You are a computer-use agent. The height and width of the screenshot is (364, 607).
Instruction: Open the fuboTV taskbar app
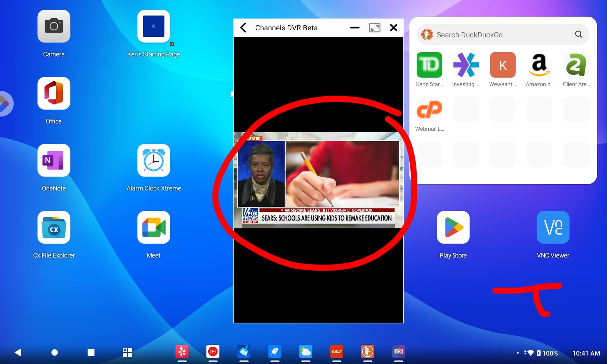336,352
